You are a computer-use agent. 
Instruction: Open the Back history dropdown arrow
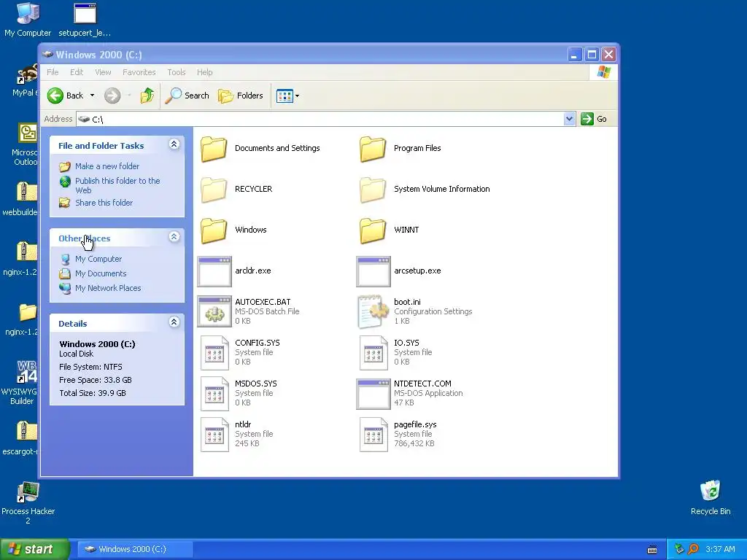(93, 96)
